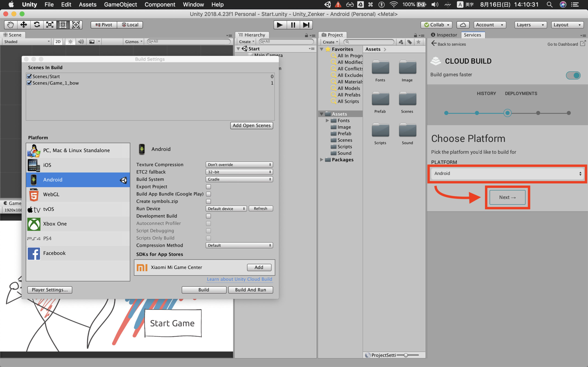Click the Cloud Build service icon

click(x=436, y=61)
